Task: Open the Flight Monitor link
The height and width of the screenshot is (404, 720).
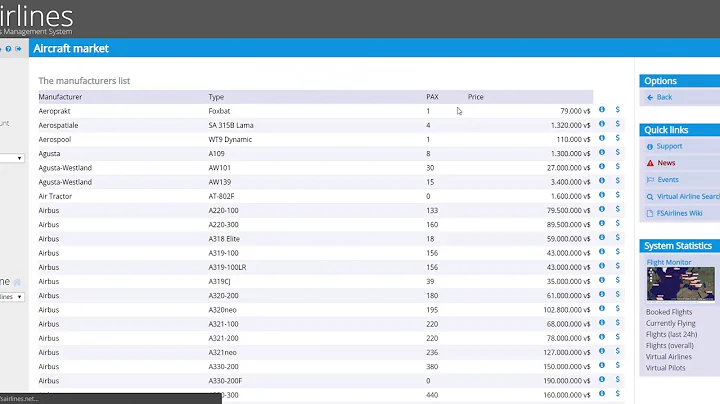Action: click(669, 262)
